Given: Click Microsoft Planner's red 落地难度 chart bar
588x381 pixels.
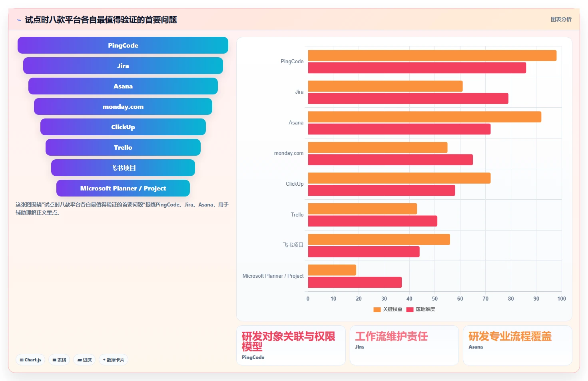Looking at the screenshot, I should [355, 282].
